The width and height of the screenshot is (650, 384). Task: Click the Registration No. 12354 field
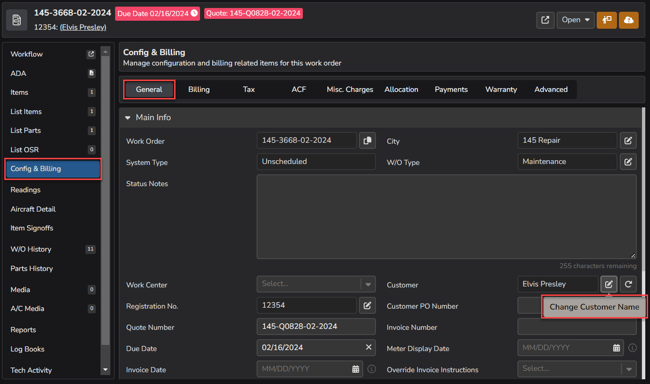pos(307,306)
